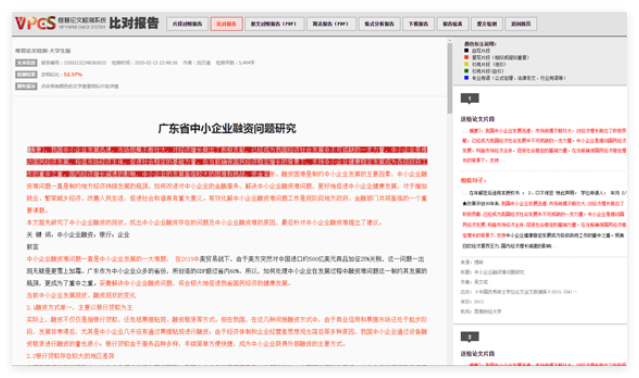639x378 pixels.
Task: Click the 提交检测 button
Action: 487,24
